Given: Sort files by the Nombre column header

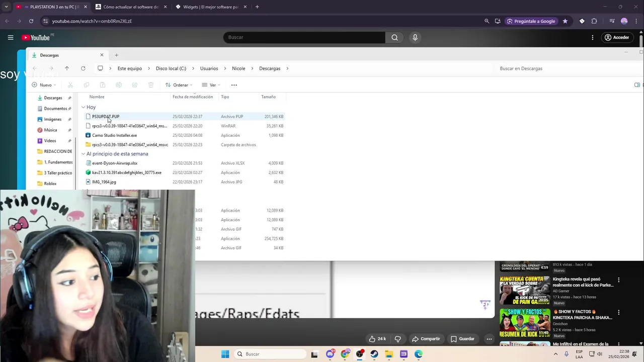Looking at the screenshot, I should point(97,97).
